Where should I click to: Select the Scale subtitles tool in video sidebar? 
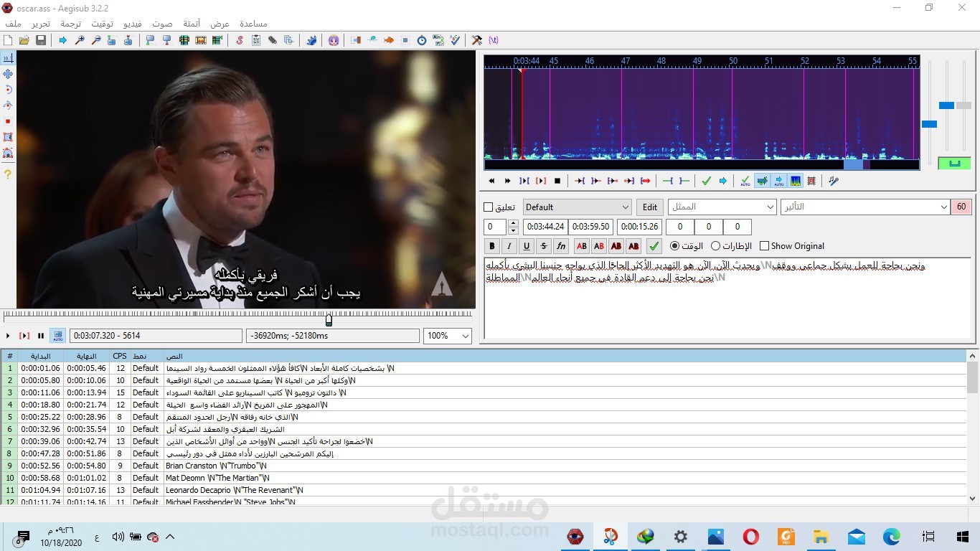click(8, 121)
